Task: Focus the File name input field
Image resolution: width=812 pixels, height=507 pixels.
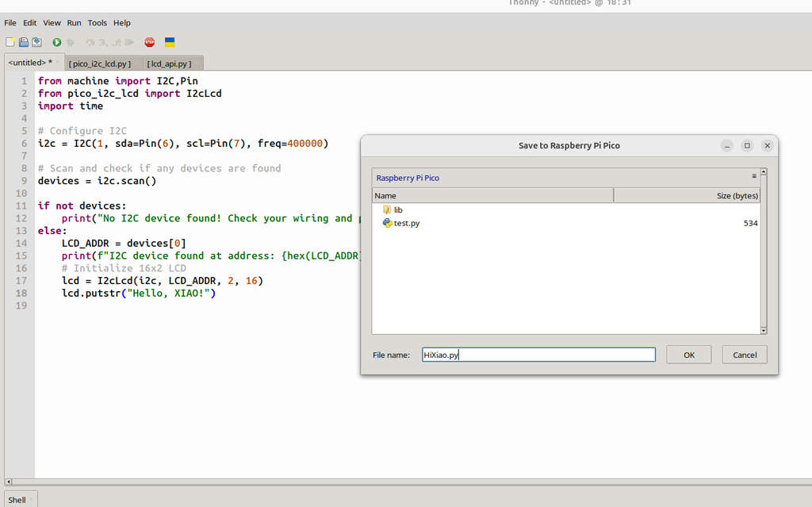Action: pos(538,355)
